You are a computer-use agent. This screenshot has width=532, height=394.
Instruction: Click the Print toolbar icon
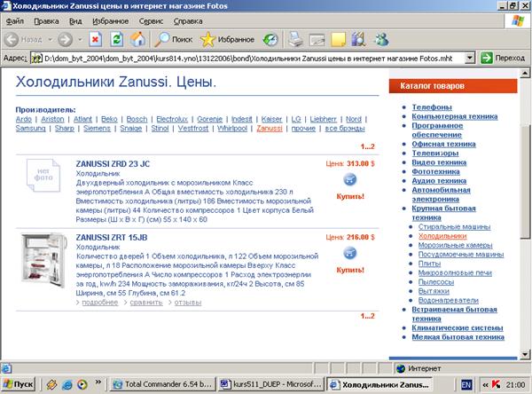(x=295, y=39)
